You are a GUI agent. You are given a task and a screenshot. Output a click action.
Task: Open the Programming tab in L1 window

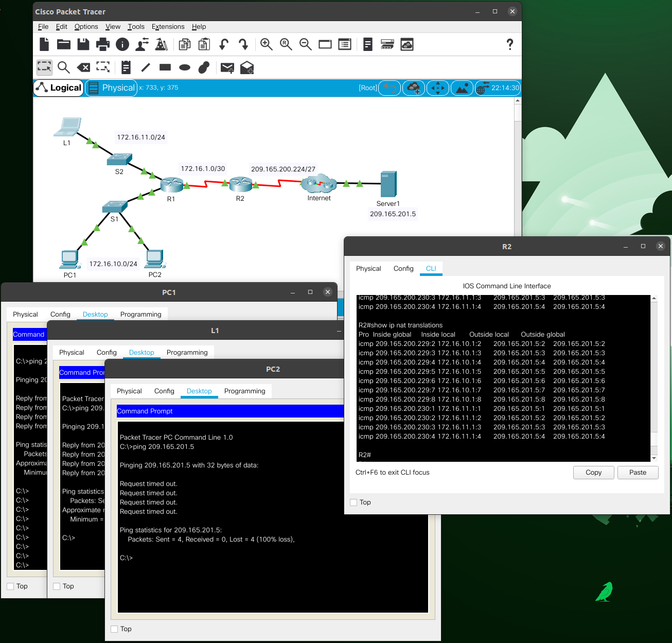[x=187, y=353]
